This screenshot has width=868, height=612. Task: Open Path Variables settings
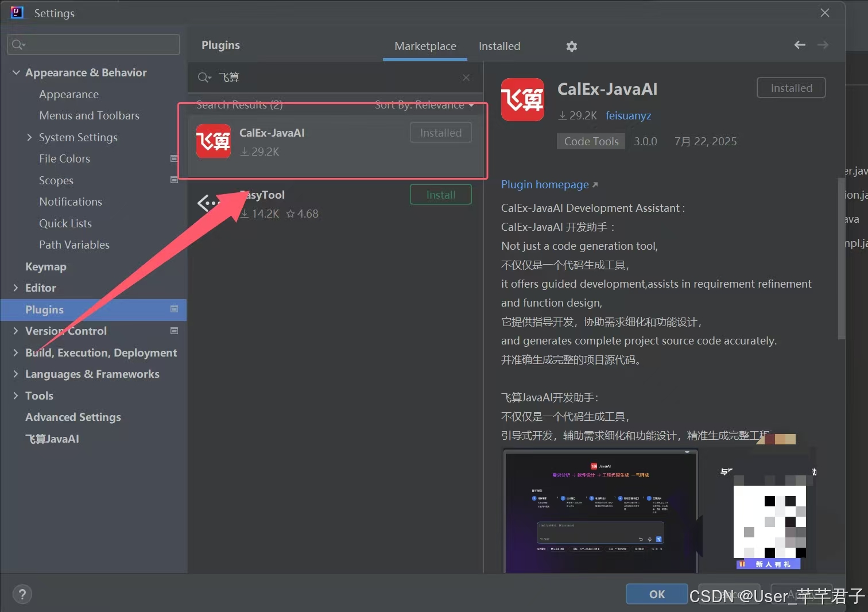coord(74,245)
